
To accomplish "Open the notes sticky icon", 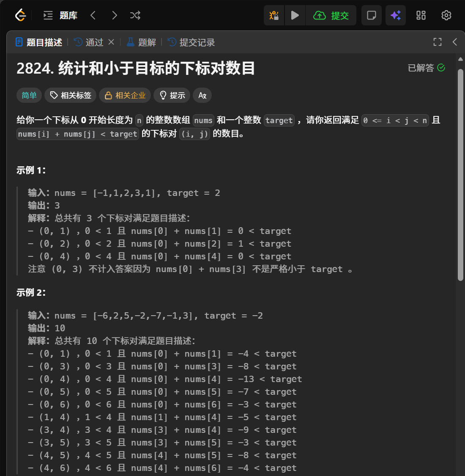I will (372, 15).
